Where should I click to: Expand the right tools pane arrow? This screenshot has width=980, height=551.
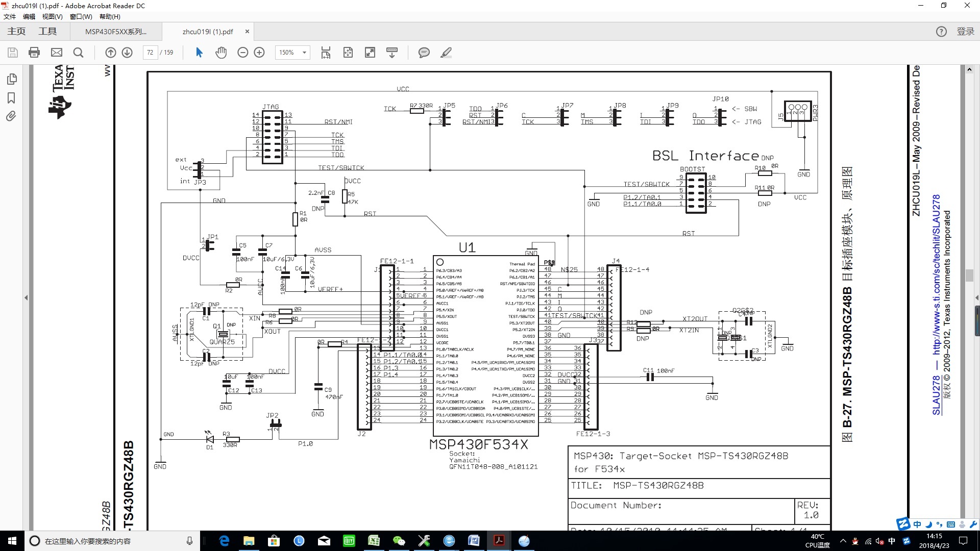(976, 297)
